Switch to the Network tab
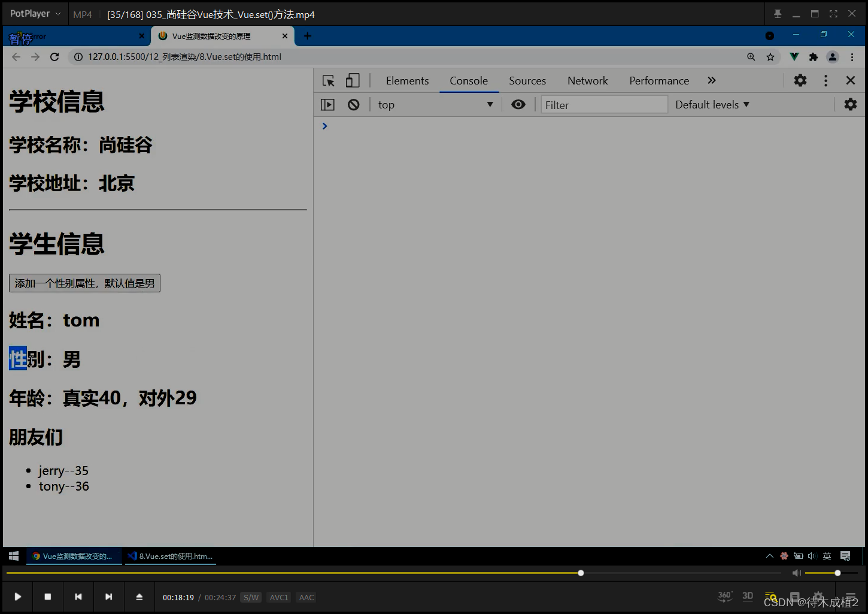Viewport: 868px width, 614px height. coord(588,81)
